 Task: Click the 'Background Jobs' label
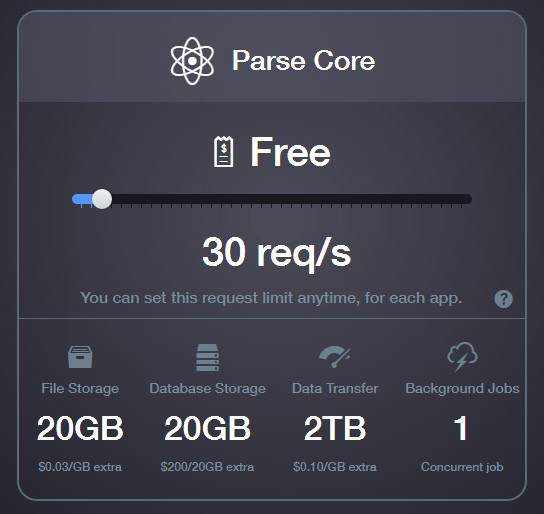point(462,388)
